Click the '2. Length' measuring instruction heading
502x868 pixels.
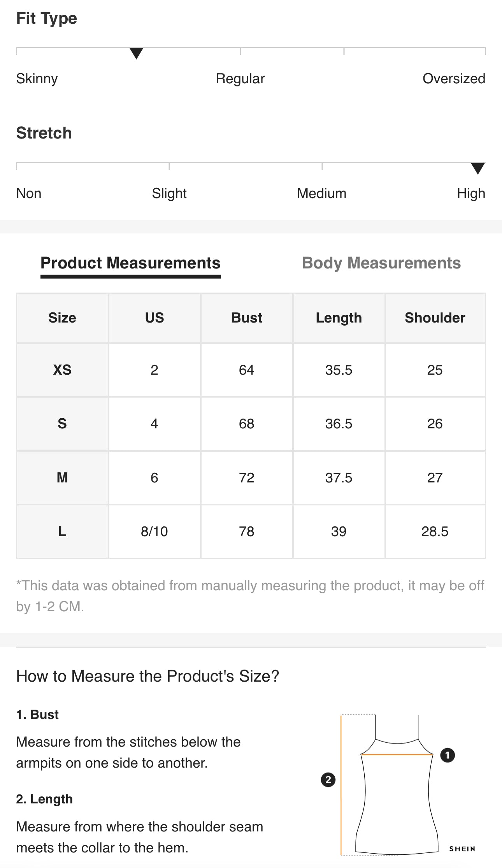point(44,799)
